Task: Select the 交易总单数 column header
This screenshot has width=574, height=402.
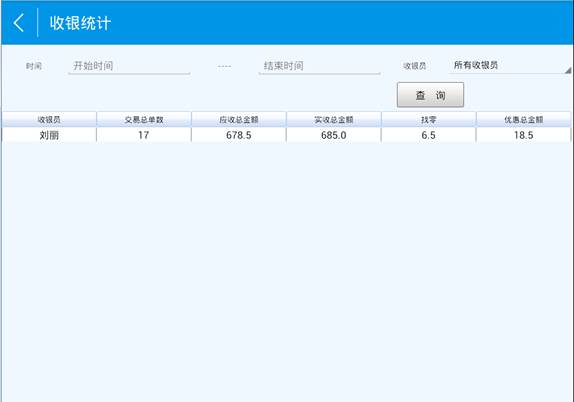Action: point(144,119)
